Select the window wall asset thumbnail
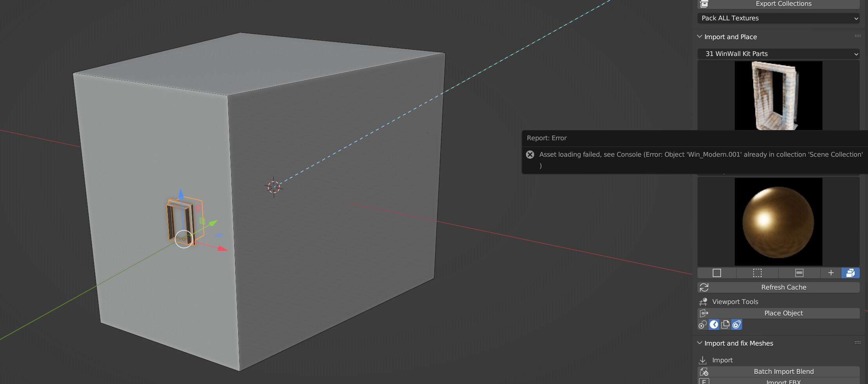The image size is (868, 384). point(778,95)
